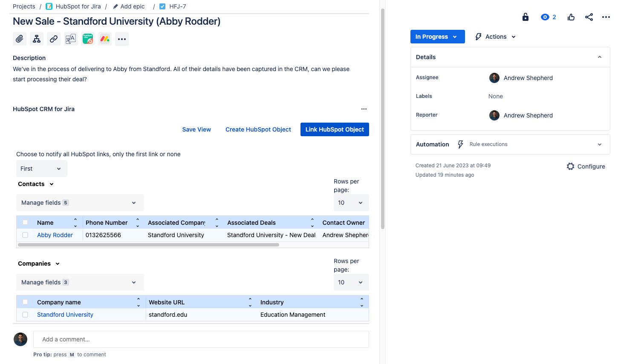
Task: Open Contacts Manage fields dropdown
Action: (80, 203)
